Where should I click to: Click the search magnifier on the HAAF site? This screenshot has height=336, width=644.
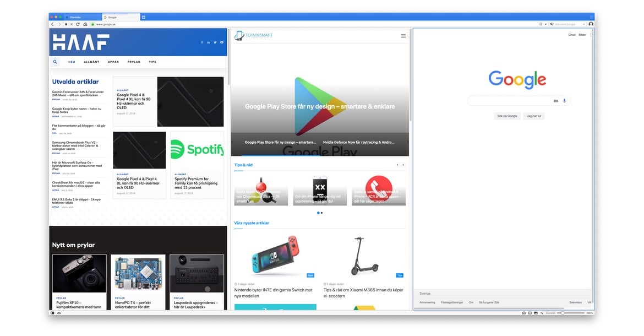pyautogui.click(x=55, y=62)
